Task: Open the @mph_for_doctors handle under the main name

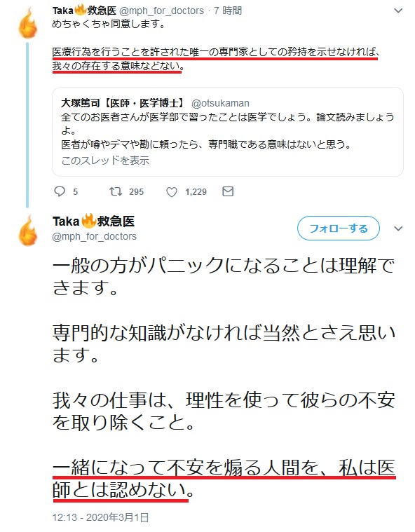Action: (x=95, y=236)
